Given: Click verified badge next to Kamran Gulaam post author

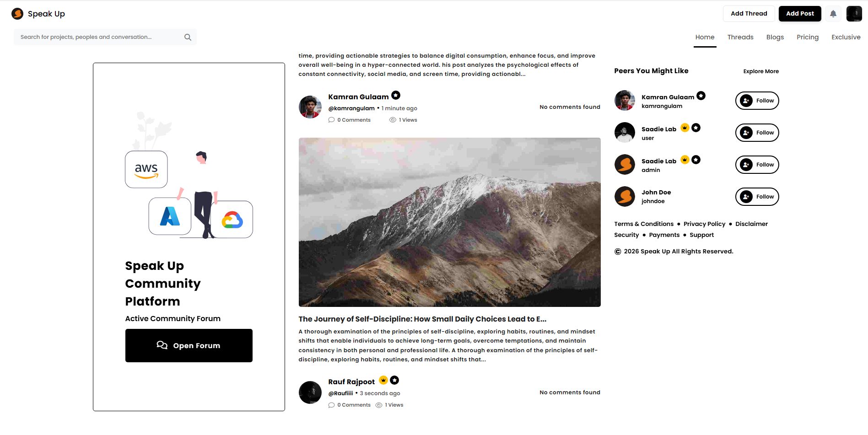Looking at the screenshot, I should pyautogui.click(x=396, y=95).
